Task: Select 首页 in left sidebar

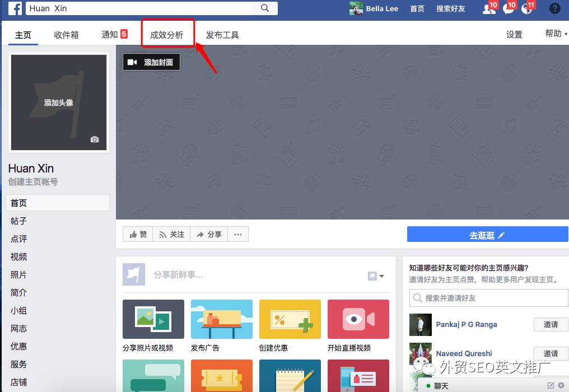Action: coord(58,203)
